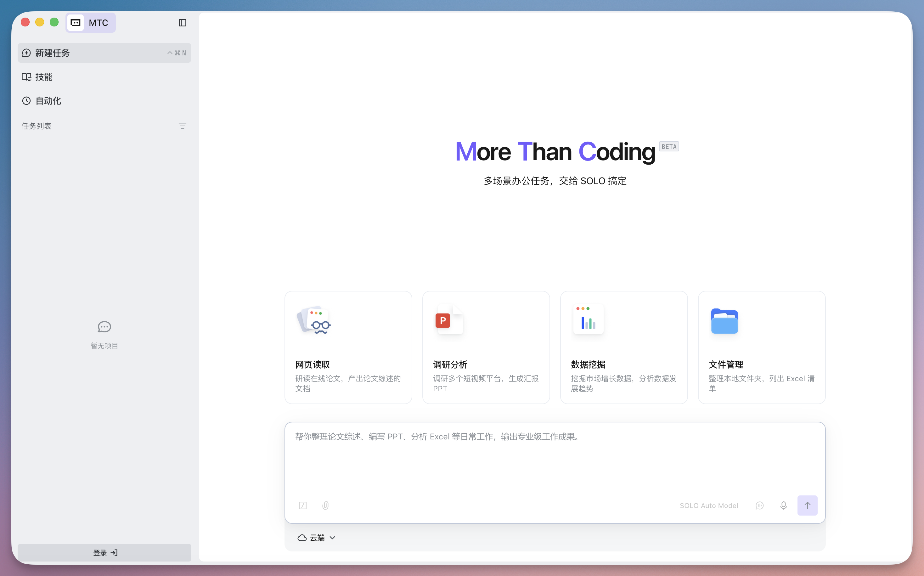Image resolution: width=924 pixels, height=576 pixels.
Task: Click the blue folder icon
Action: [724, 321]
